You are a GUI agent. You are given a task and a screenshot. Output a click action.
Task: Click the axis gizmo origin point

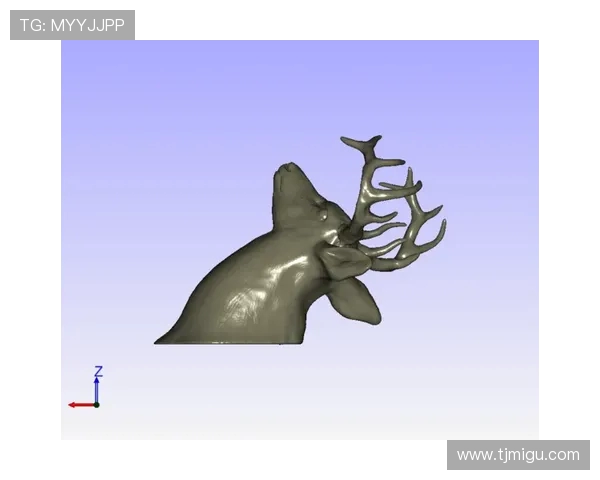pyautogui.click(x=97, y=405)
